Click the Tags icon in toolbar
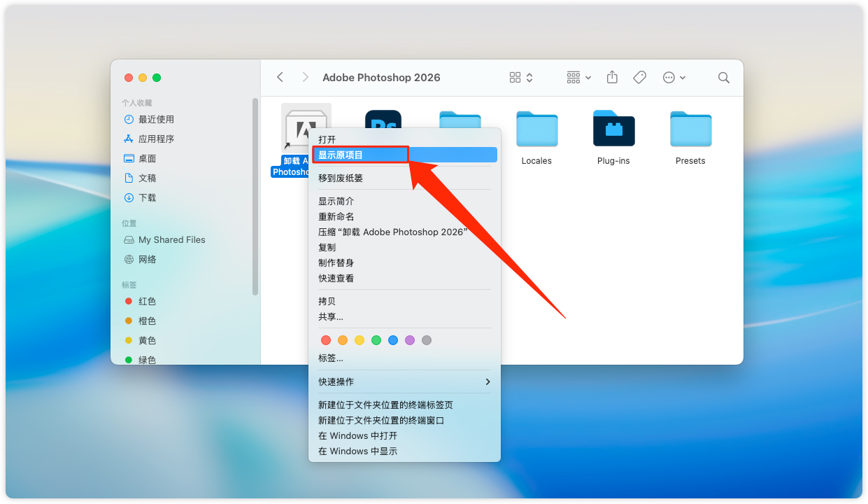 click(639, 78)
